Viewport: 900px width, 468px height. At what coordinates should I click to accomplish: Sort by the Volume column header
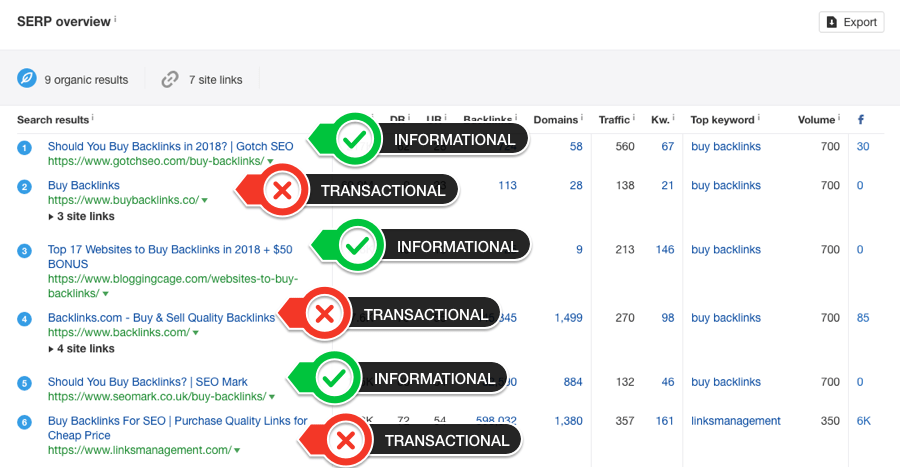816,120
